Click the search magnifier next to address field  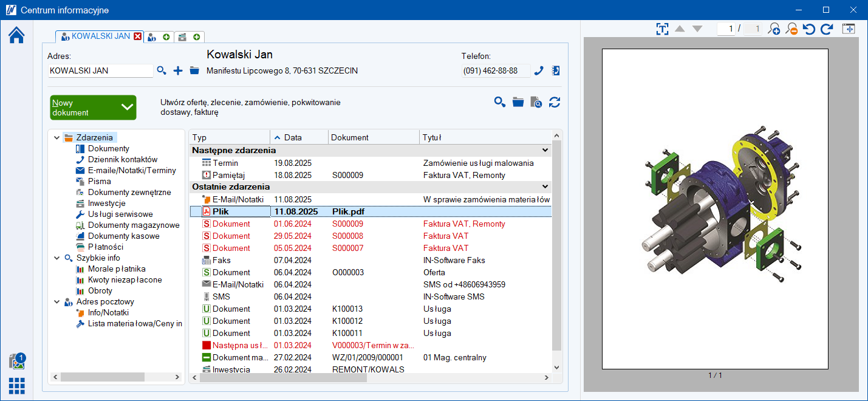pos(161,70)
